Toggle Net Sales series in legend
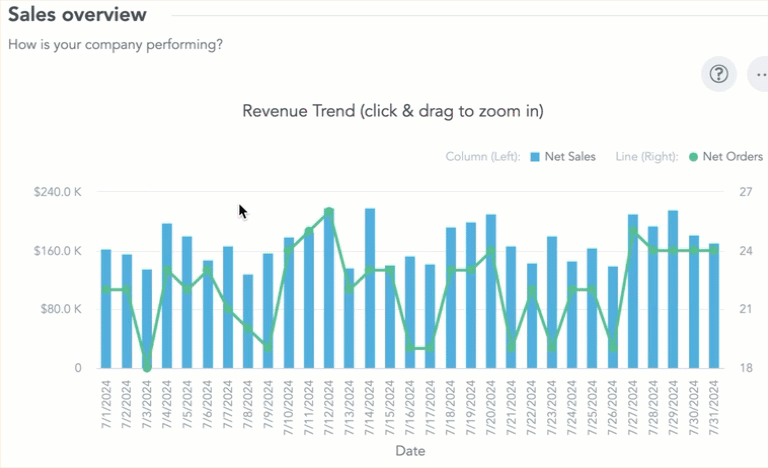 (x=563, y=157)
